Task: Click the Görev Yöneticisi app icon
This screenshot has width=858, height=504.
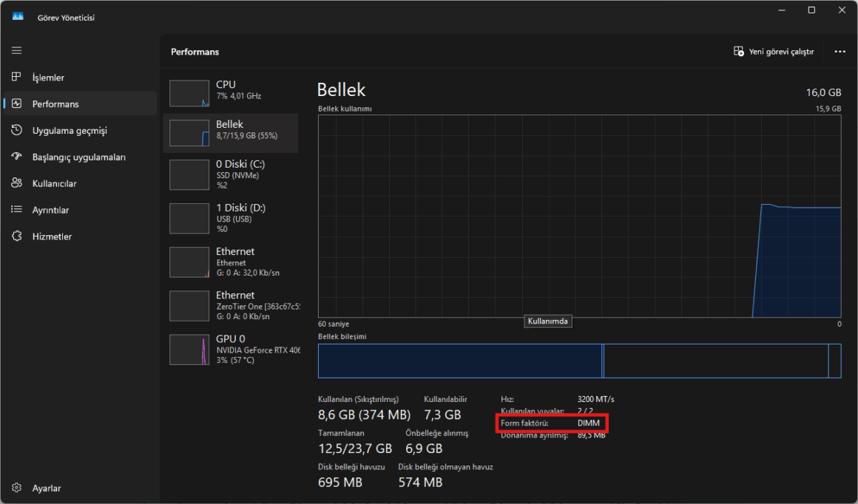Action: pyautogui.click(x=18, y=17)
